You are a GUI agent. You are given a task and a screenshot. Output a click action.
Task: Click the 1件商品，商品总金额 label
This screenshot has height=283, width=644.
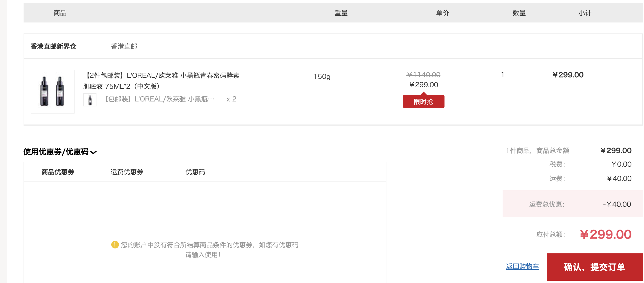coord(538,151)
